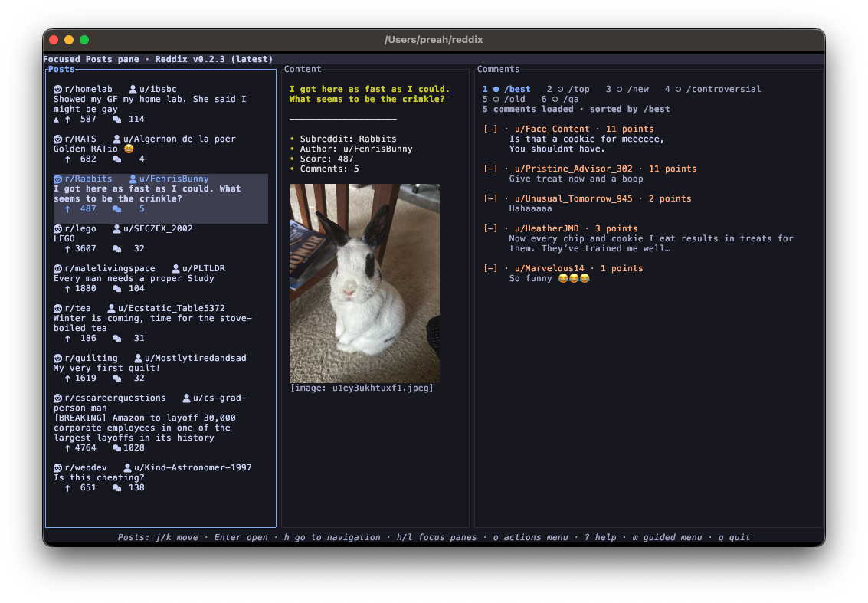Image resolution: width=868 pixels, height=603 pixels.
Task: Click the bunny image thumbnail
Action: point(364,283)
